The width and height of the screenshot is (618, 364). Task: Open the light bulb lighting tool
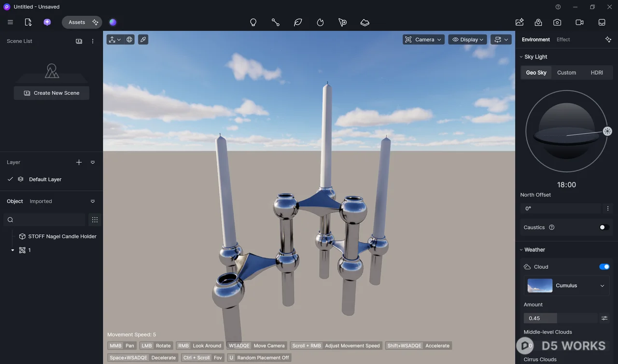click(253, 22)
